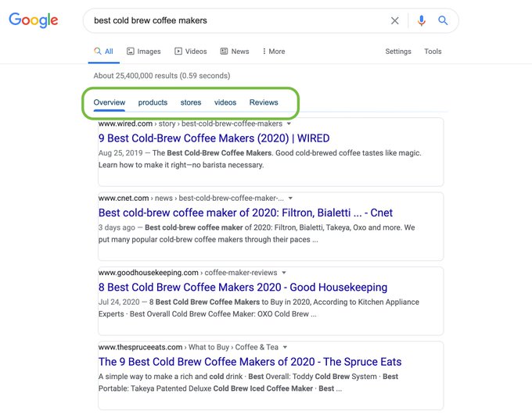The width and height of the screenshot is (532, 415).
Task: Click in the search query input field
Action: (x=235, y=21)
